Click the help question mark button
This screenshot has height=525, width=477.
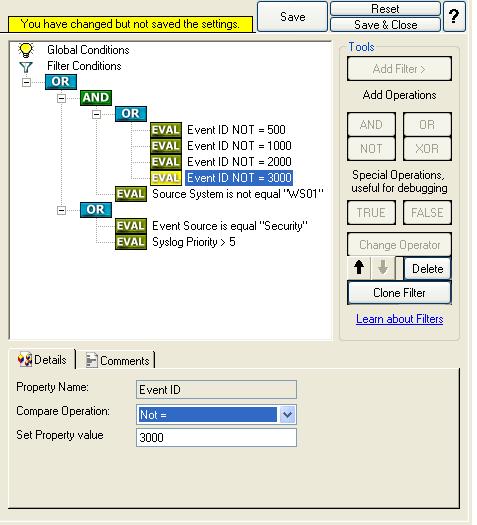[x=454, y=16]
